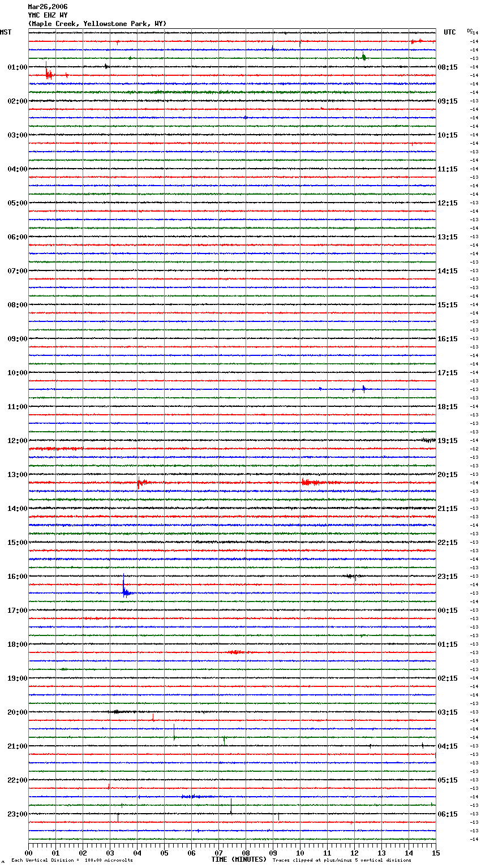Screen dimensions: 481x868
Task: Select the 07:00 MST row label
Action: pos(17,271)
